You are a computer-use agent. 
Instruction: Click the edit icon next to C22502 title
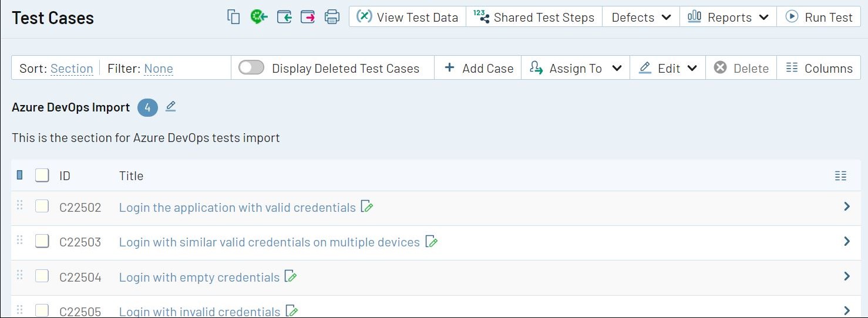tap(367, 207)
